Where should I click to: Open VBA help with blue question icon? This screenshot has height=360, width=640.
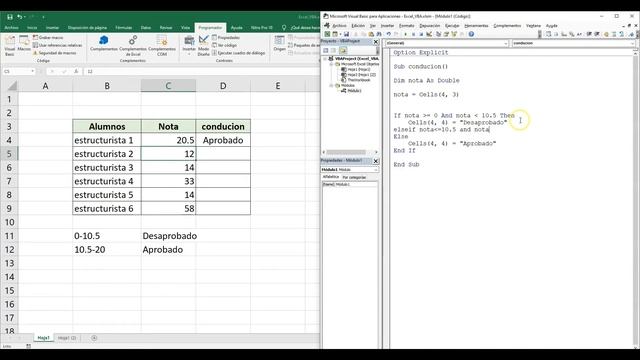(x=471, y=34)
